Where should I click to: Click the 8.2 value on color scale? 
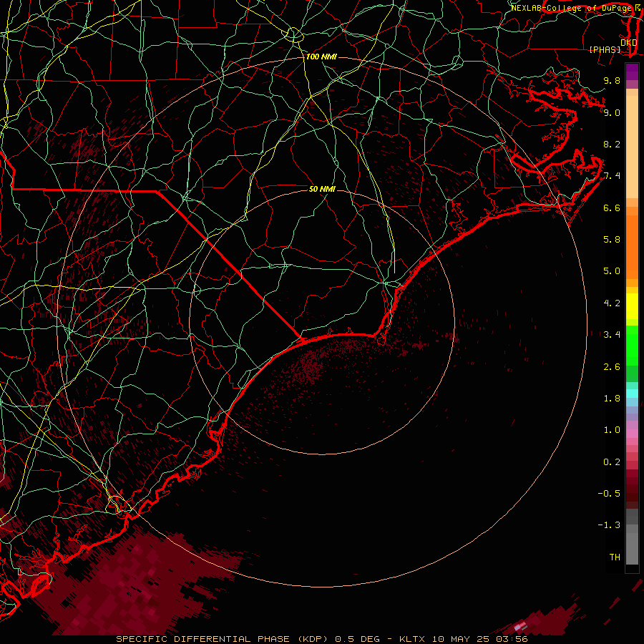click(x=612, y=144)
